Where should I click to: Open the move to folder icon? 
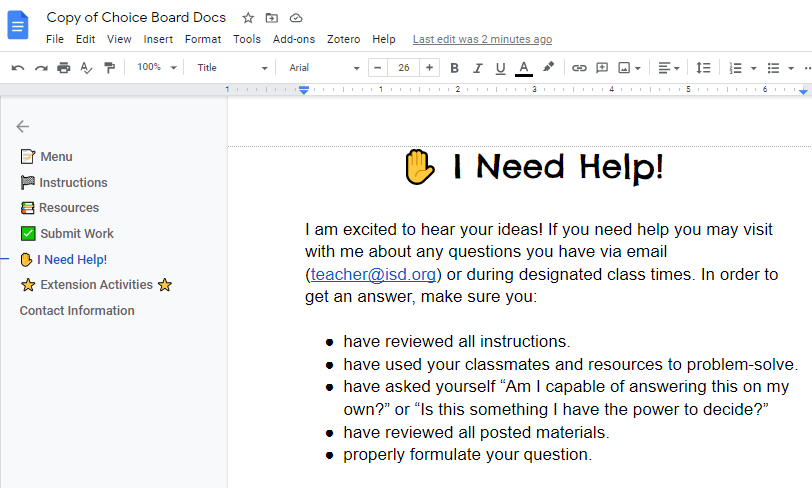pyautogui.click(x=272, y=18)
